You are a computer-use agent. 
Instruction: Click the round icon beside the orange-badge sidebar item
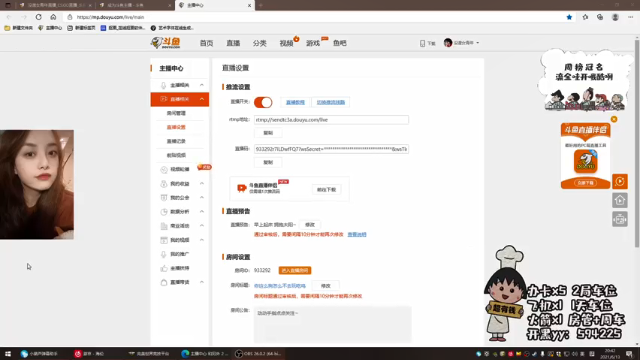coord(164,169)
